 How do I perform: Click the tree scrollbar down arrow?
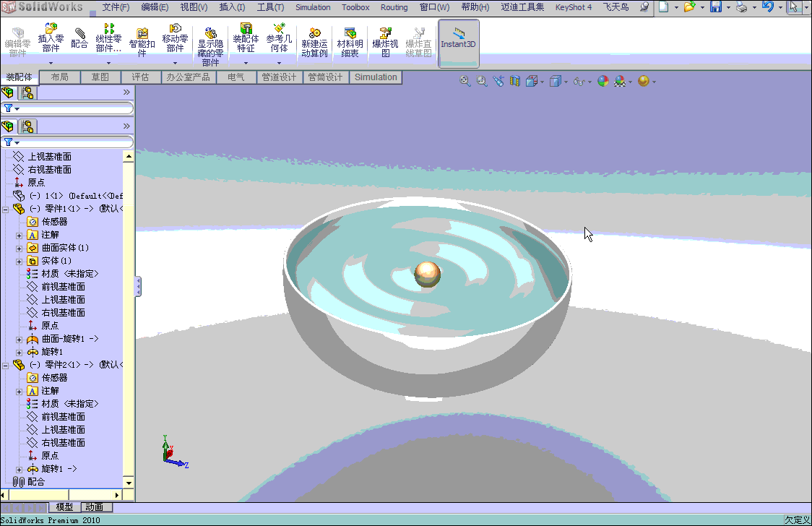[129, 483]
